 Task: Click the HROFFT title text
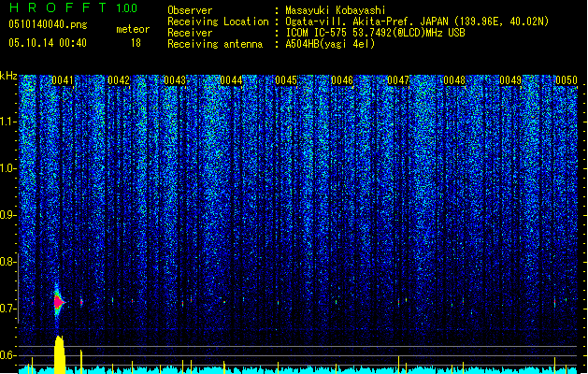[58, 7]
